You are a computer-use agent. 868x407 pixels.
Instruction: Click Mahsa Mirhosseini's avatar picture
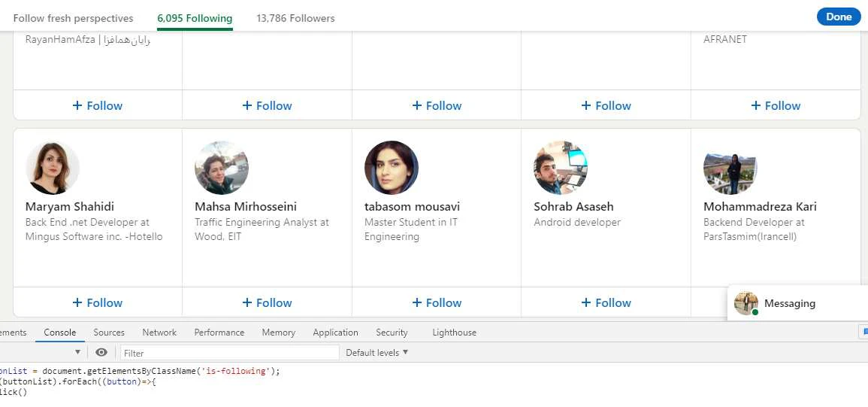(x=222, y=168)
